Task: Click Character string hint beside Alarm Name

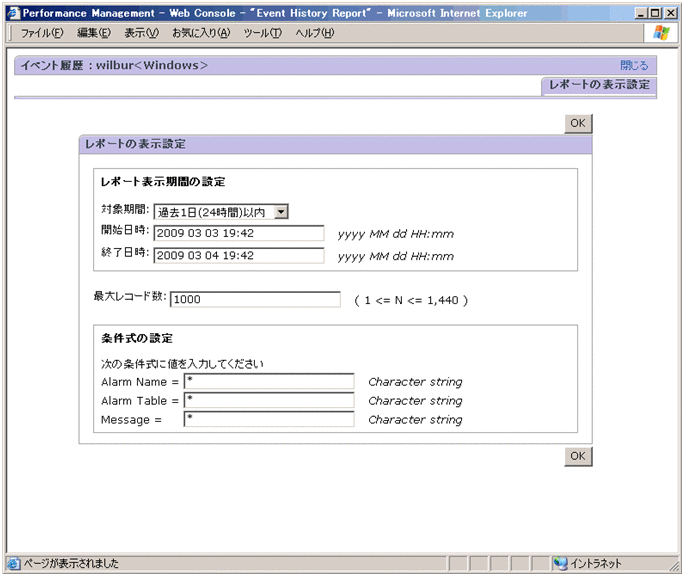Action: 415,382
